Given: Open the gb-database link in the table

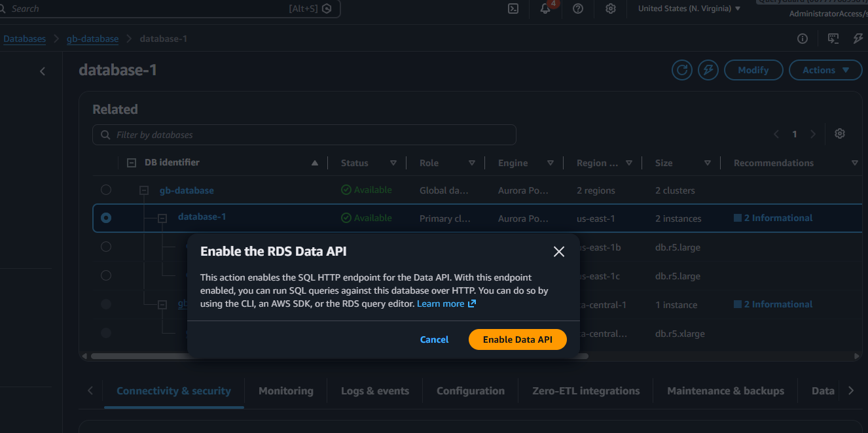Looking at the screenshot, I should 187,190.
